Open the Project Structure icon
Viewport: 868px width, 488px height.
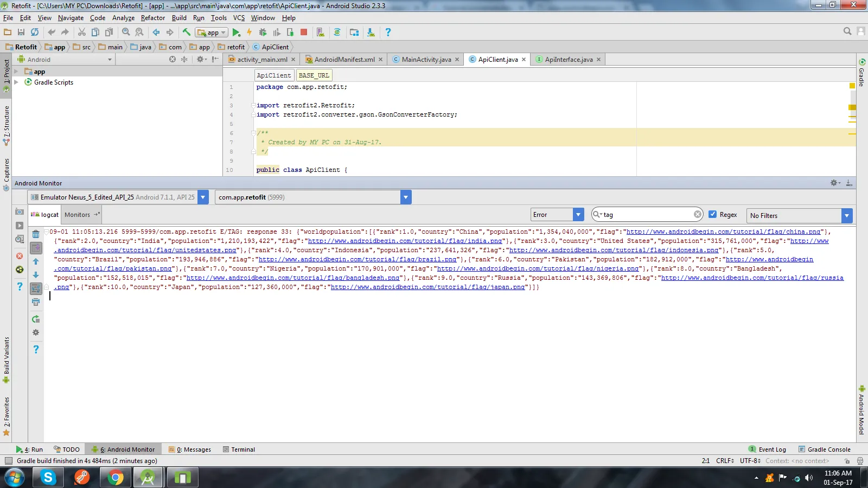(x=354, y=33)
